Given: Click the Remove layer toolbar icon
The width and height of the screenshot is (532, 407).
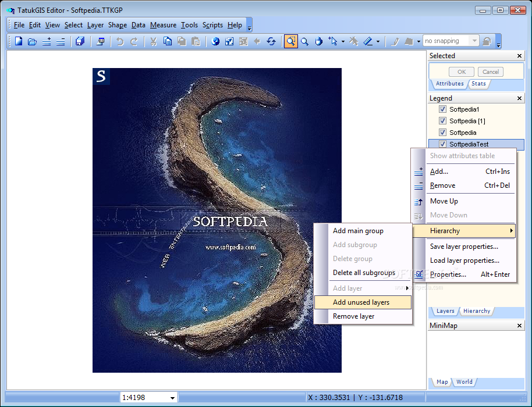Looking at the screenshot, I should click(x=61, y=41).
